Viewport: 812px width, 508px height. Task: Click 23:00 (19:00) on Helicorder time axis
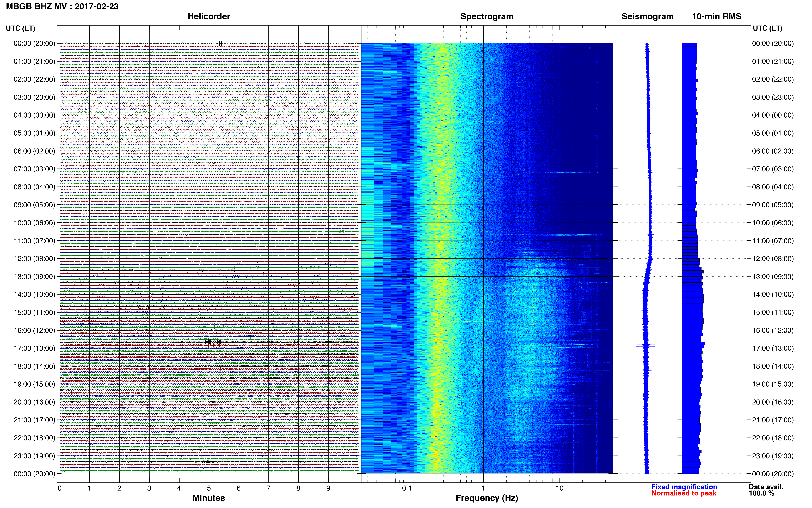pos(34,456)
